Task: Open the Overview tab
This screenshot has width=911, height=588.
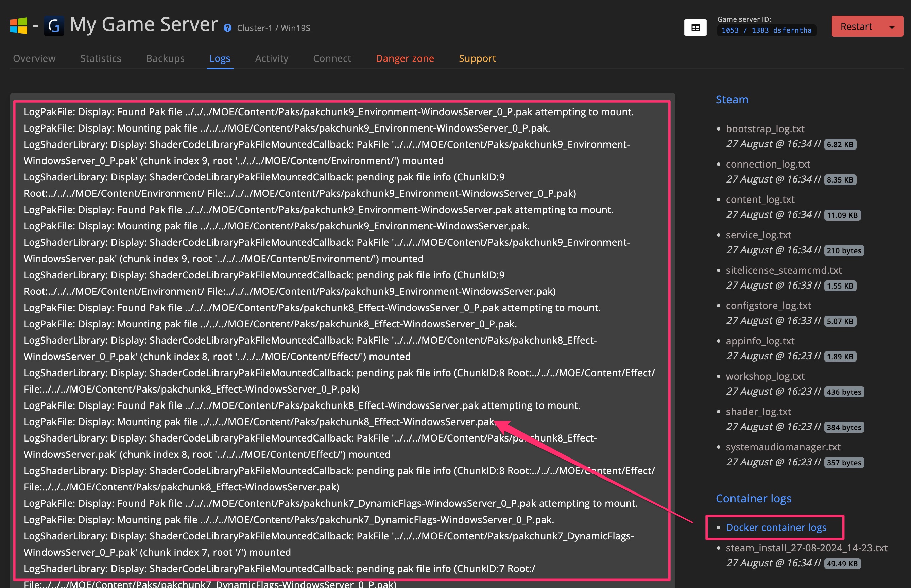Action: click(35, 58)
